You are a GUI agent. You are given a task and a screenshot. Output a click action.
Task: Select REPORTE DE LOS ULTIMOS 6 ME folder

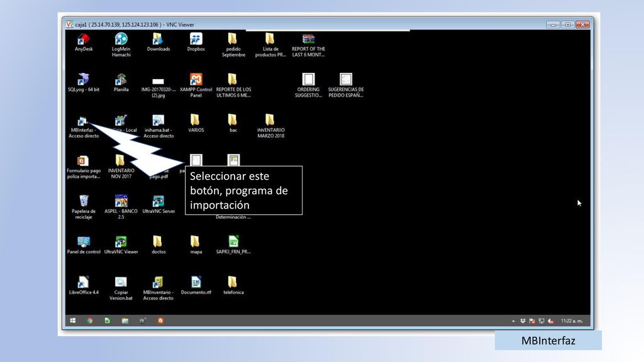pyautogui.click(x=233, y=85)
